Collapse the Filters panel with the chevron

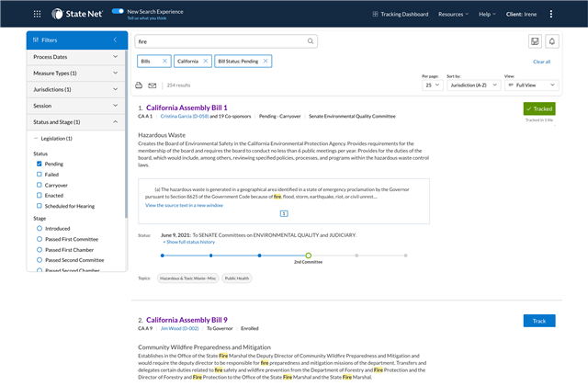pyautogui.click(x=115, y=40)
